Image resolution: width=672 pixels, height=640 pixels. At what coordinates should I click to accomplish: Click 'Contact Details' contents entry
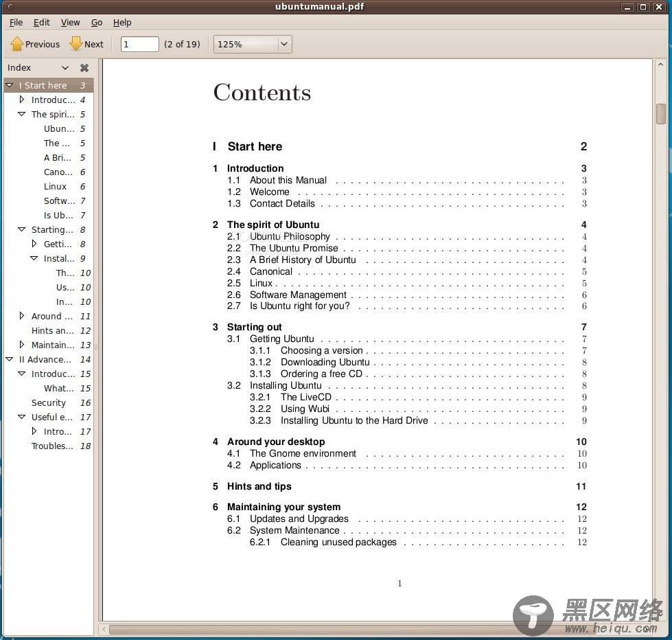[282, 204]
